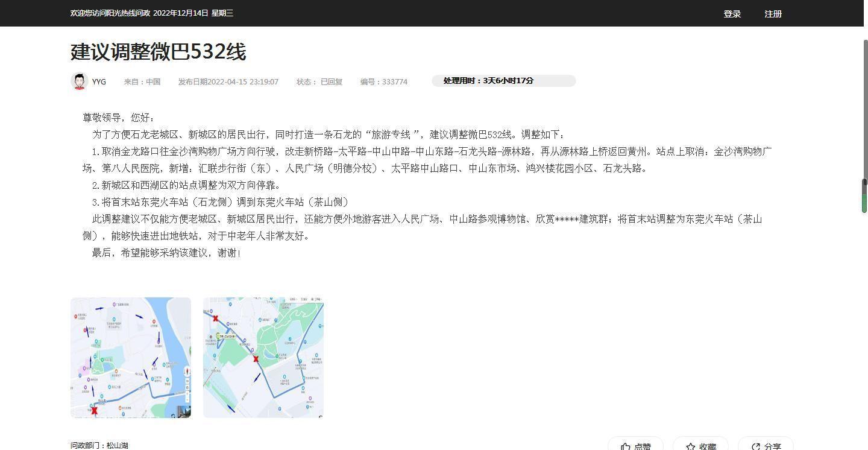Click the star 收藏 favorite icon

tap(691, 447)
